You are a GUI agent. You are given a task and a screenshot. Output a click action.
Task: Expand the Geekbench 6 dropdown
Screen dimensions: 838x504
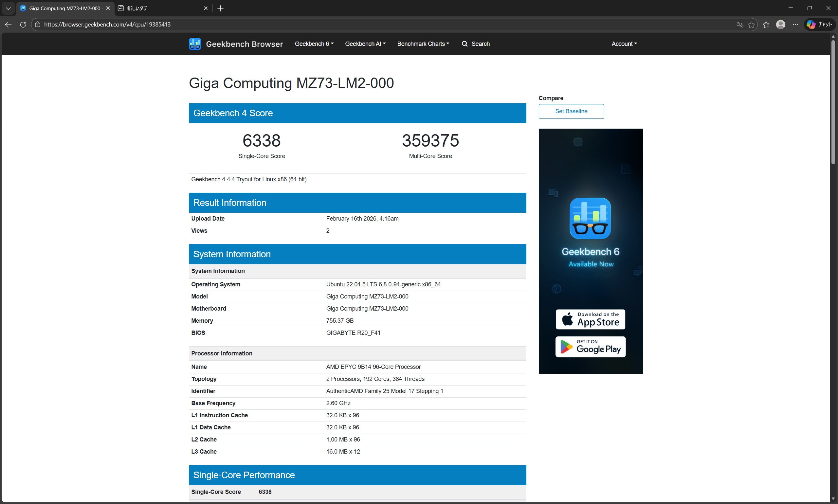click(314, 44)
